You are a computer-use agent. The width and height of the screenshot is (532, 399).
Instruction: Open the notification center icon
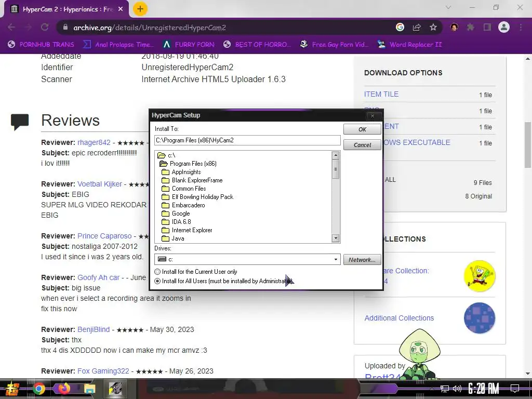click(515, 389)
